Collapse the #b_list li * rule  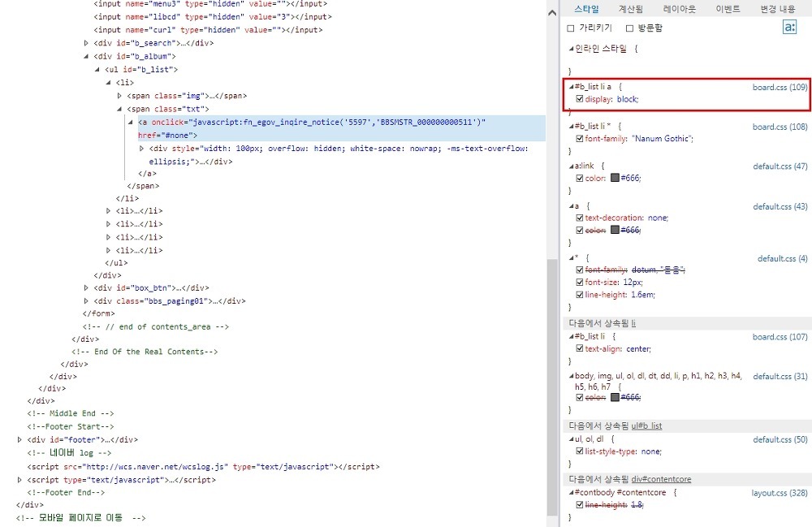click(x=571, y=127)
